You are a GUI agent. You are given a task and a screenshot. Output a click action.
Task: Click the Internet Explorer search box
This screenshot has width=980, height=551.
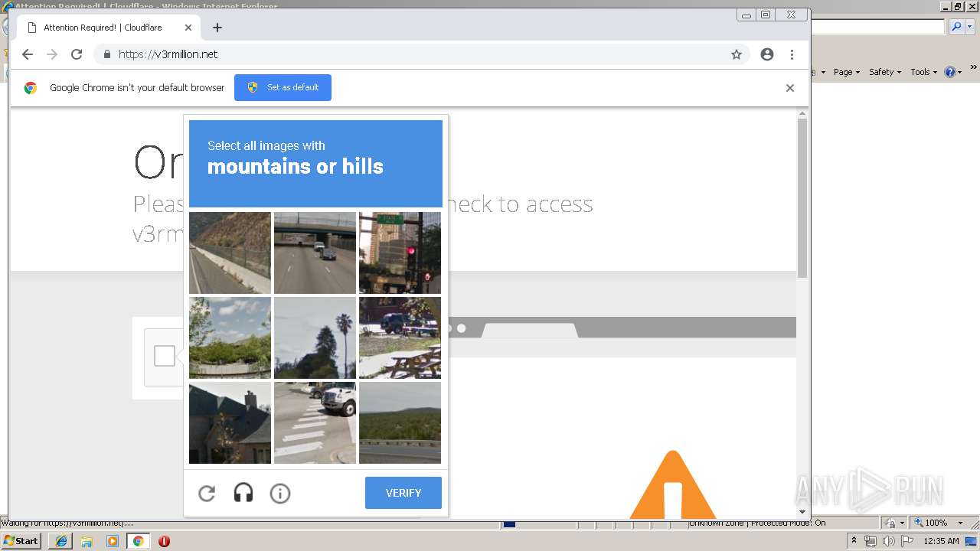point(878,27)
